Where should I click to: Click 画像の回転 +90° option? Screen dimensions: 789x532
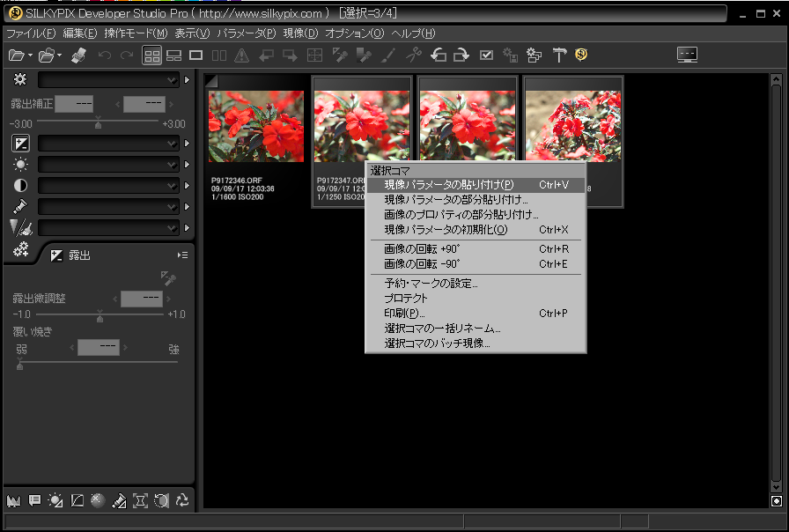click(423, 249)
